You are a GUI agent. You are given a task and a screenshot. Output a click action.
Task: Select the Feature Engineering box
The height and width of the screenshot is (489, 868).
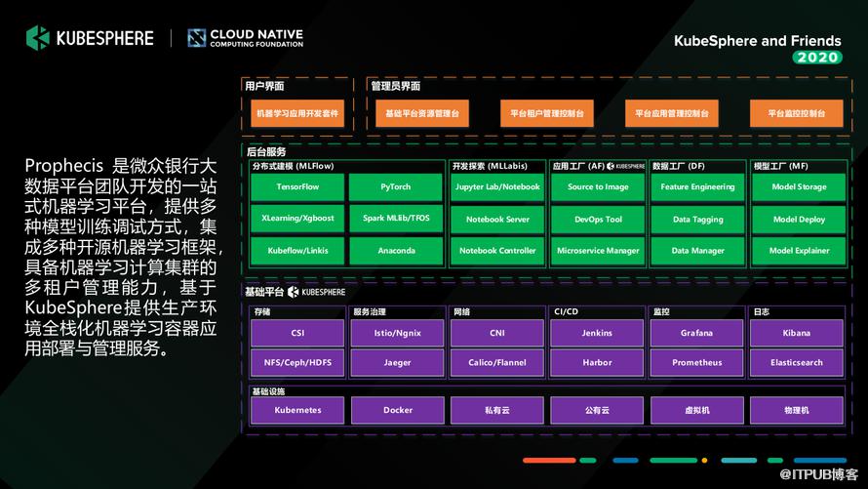point(697,187)
